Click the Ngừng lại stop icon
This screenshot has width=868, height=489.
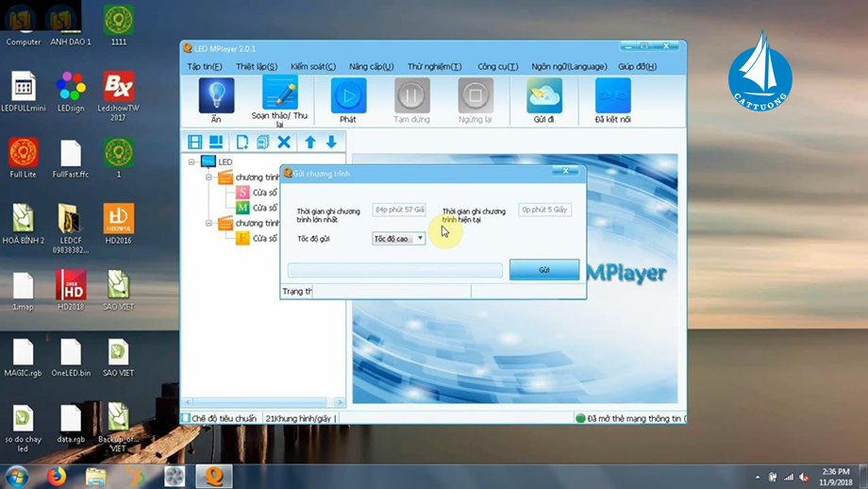pyautogui.click(x=475, y=95)
